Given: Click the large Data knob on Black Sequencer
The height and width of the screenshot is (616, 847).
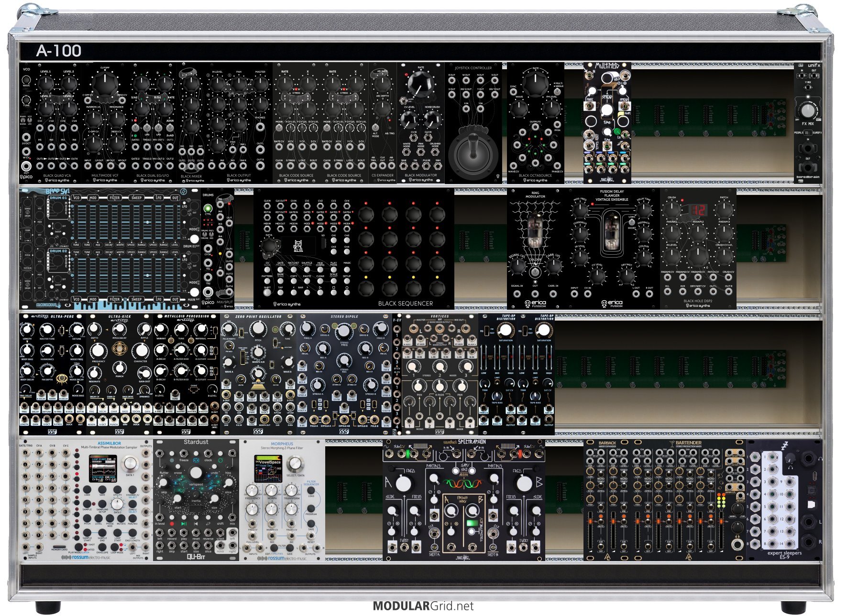Looking at the screenshot, I should [269, 246].
